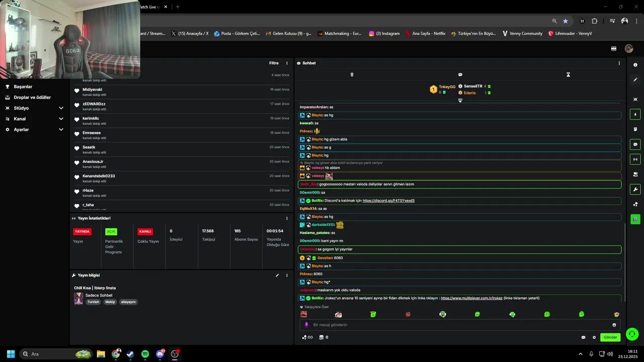Click clip capture icon in right bar
Viewport: 644px width, 362px height.
tap(635, 100)
